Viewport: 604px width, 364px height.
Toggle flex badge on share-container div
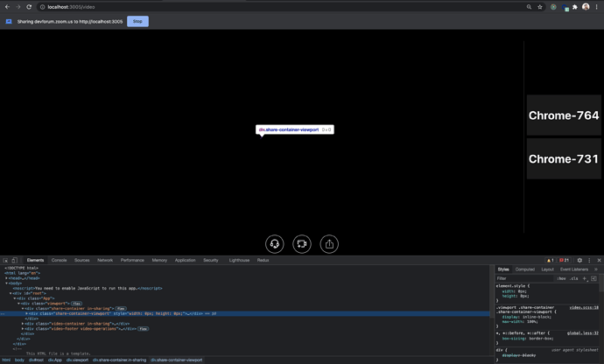pyautogui.click(x=121, y=309)
